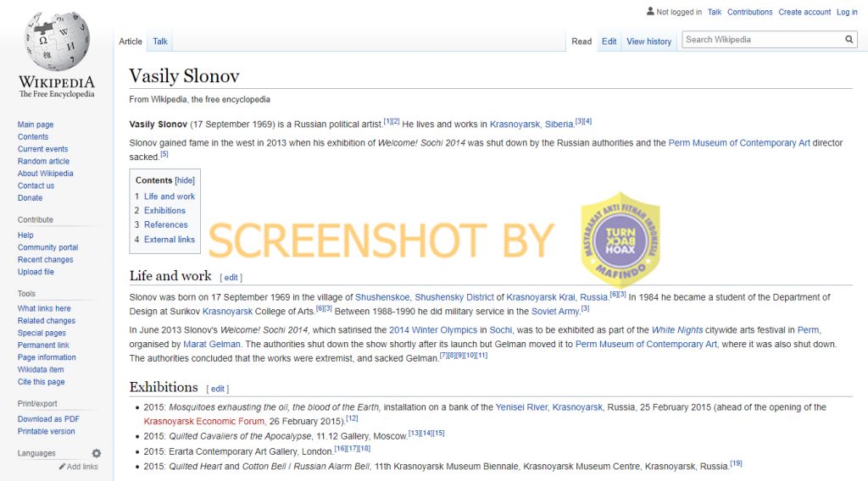868x481 pixels.
Task: Open language settings gear icon
Action: [97, 453]
